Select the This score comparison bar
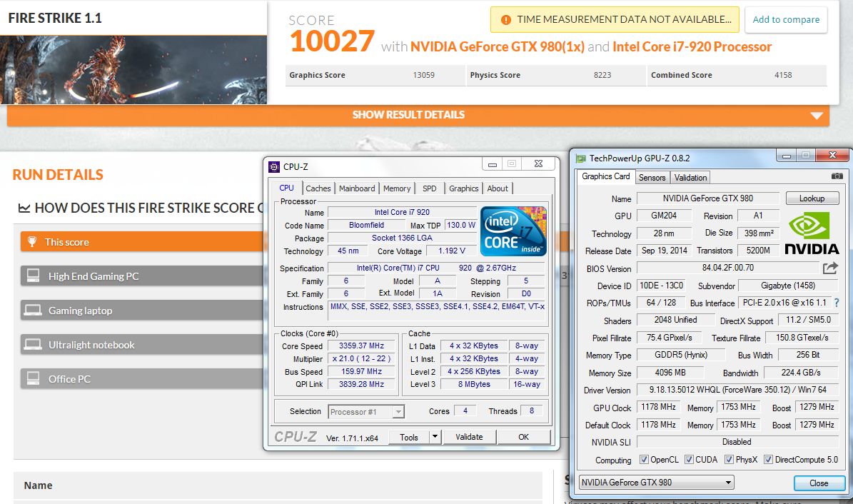 [143, 241]
